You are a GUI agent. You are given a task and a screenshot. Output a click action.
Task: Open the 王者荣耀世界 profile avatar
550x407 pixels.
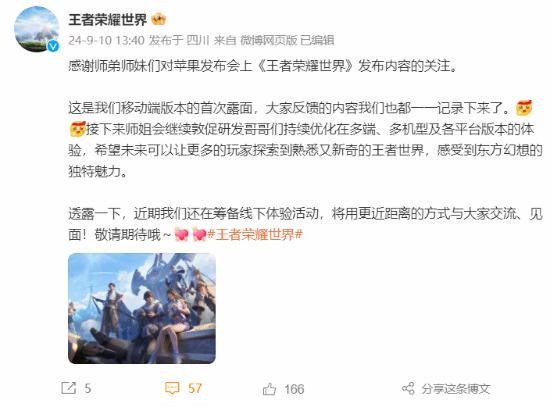[x=36, y=29]
